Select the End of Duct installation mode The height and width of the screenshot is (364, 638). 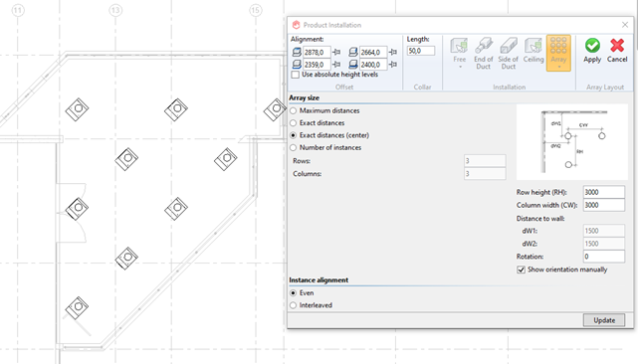pyautogui.click(x=484, y=53)
